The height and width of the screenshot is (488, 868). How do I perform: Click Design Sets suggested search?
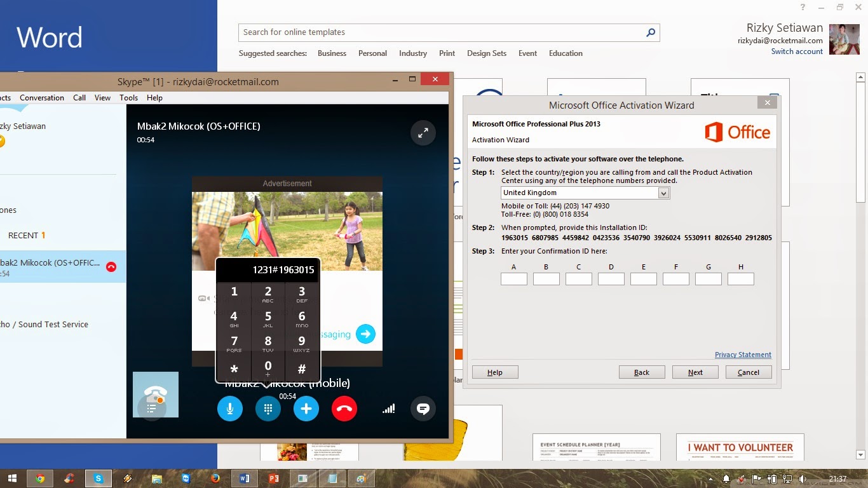coord(487,53)
